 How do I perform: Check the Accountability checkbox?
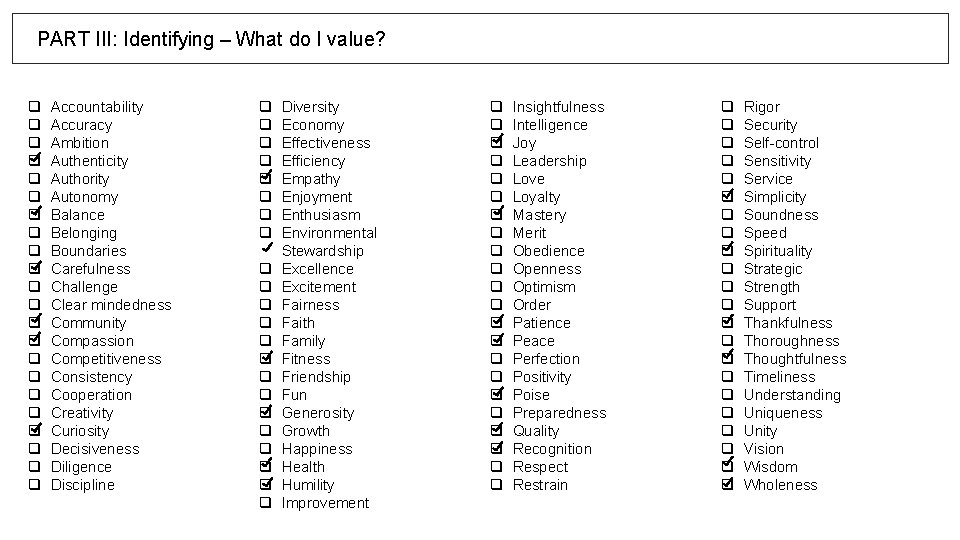click(33, 107)
